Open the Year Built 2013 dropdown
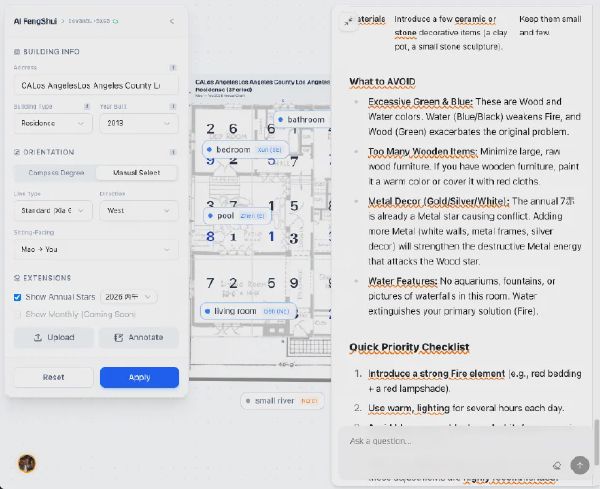Image resolution: width=600 pixels, height=489 pixels. point(139,123)
